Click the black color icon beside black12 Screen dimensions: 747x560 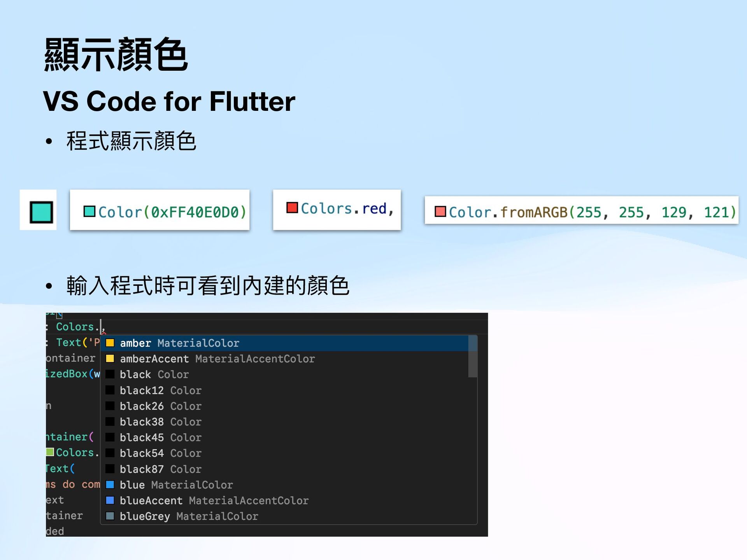[110, 390]
